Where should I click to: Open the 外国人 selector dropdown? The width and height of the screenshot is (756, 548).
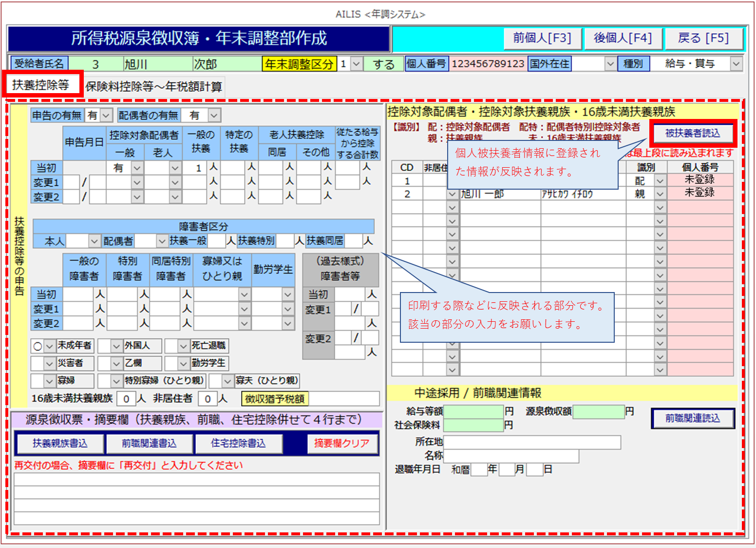116,346
